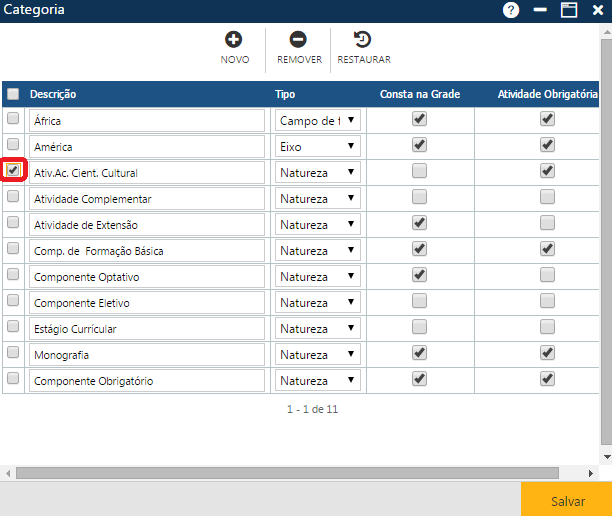Open Tipo dropdown for África row

coord(318,120)
